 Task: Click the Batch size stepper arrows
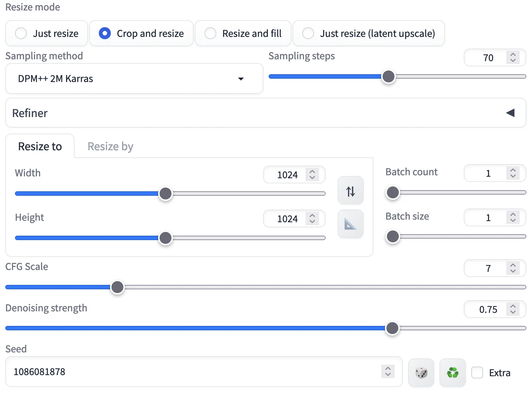pyautogui.click(x=513, y=217)
